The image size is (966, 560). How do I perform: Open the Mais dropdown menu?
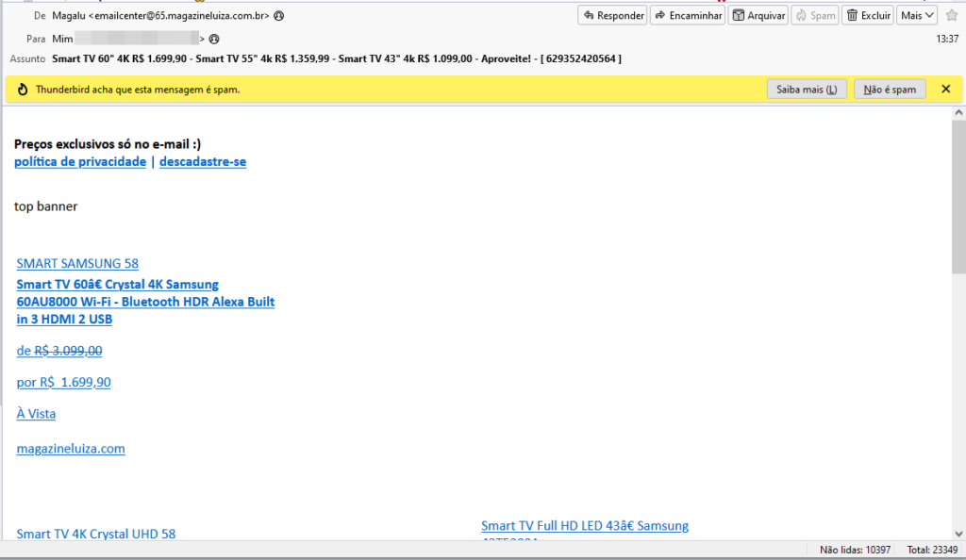point(917,15)
